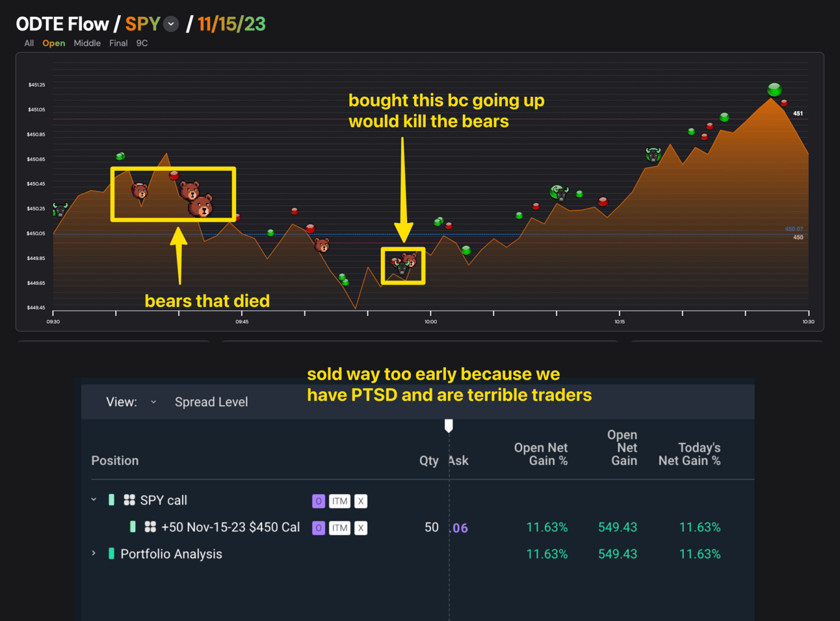
Task: Click the large green bubble at chart peak
Action: coord(774,89)
